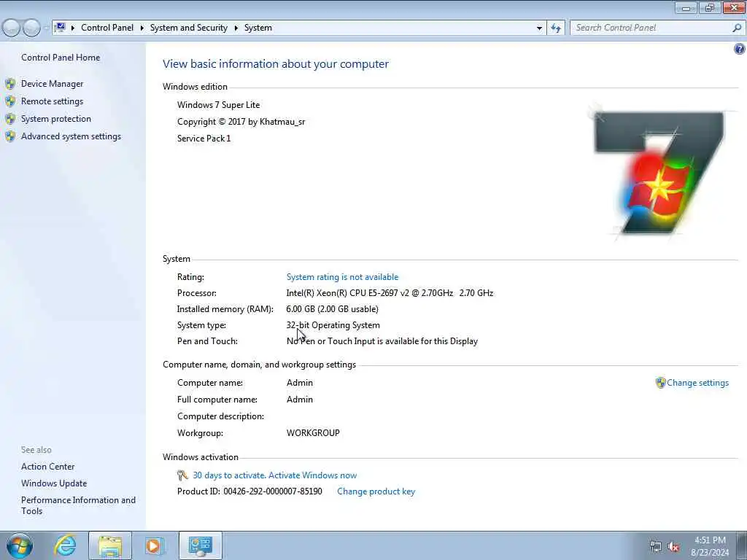Open System rating is not available link

pos(342,277)
